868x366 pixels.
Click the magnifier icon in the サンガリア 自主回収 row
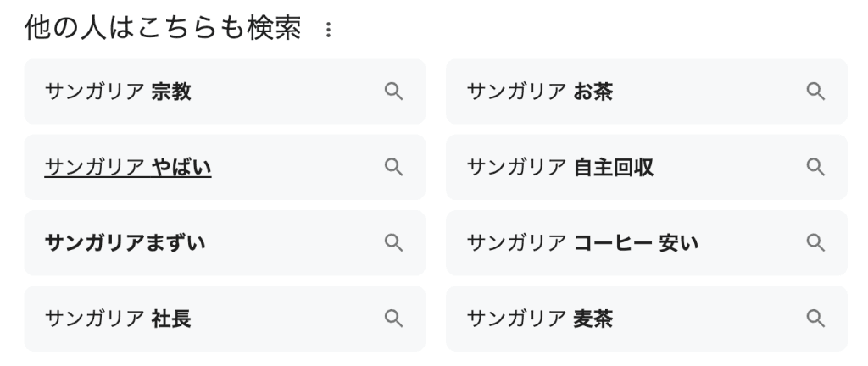[815, 167]
